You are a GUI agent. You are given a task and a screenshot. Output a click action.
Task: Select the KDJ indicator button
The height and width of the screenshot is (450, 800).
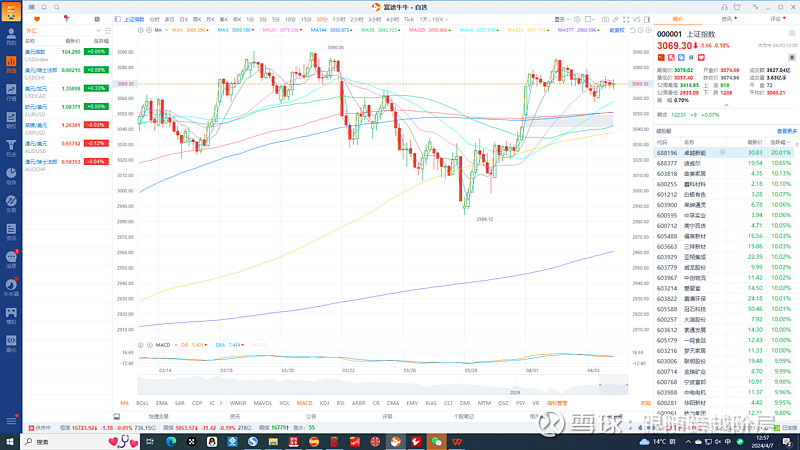point(324,403)
